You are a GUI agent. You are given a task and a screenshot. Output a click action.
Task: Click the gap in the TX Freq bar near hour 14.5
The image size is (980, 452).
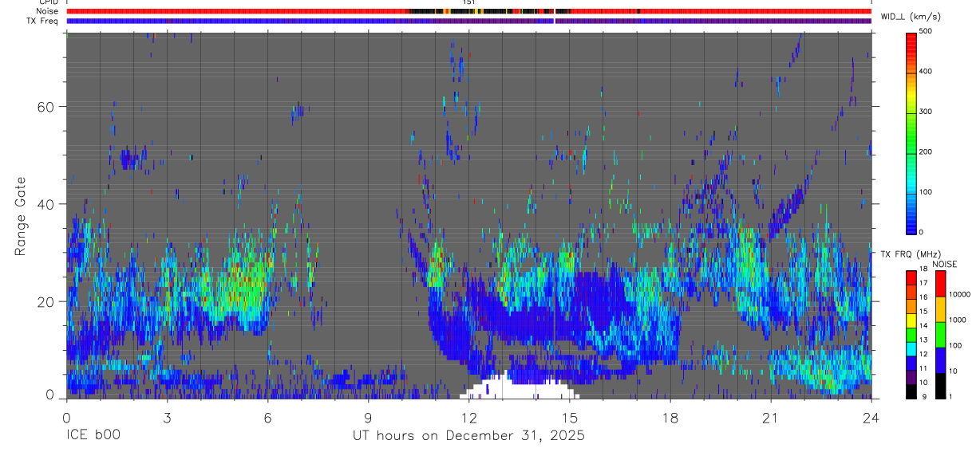(554, 21)
